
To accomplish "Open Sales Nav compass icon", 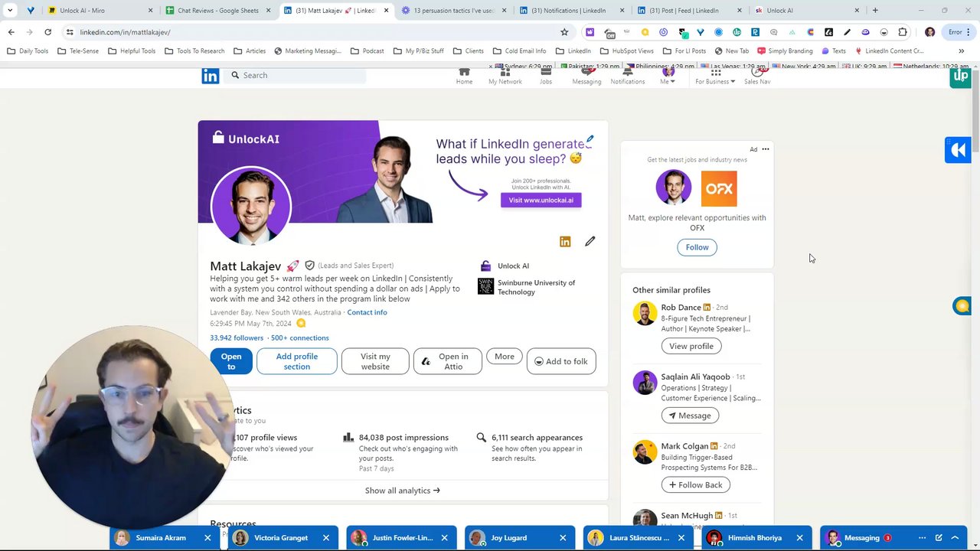I will pos(757,74).
